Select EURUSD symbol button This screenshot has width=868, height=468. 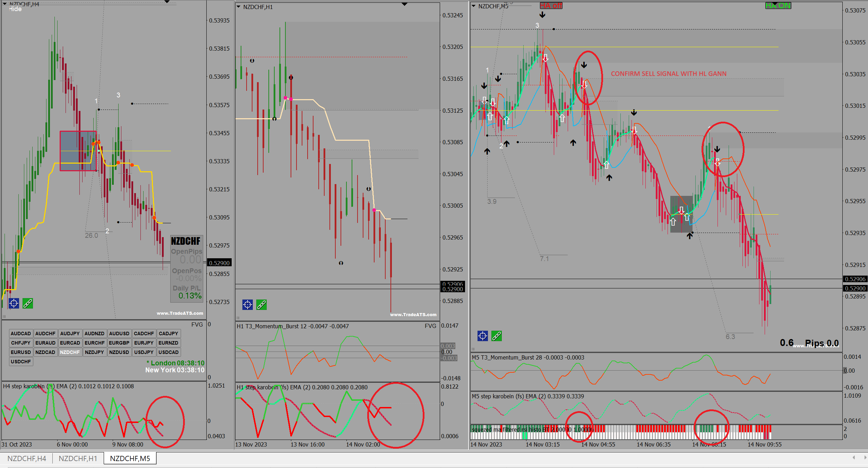[21, 352]
